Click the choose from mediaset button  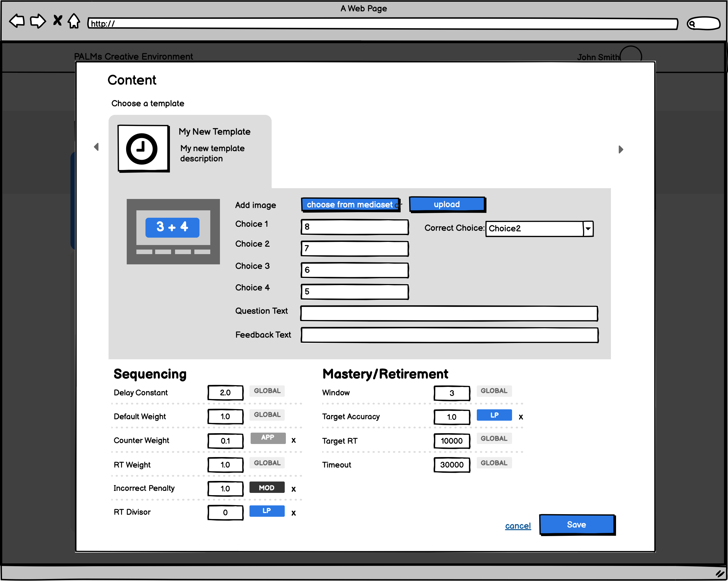pos(350,205)
